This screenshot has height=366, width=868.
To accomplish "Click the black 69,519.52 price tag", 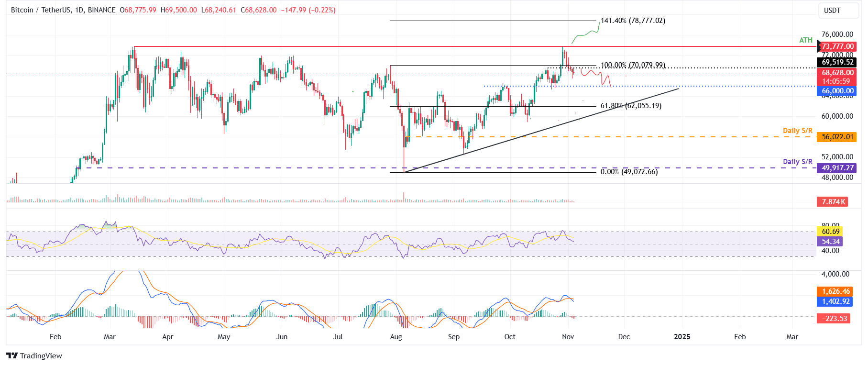I will [x=837, y=62].
